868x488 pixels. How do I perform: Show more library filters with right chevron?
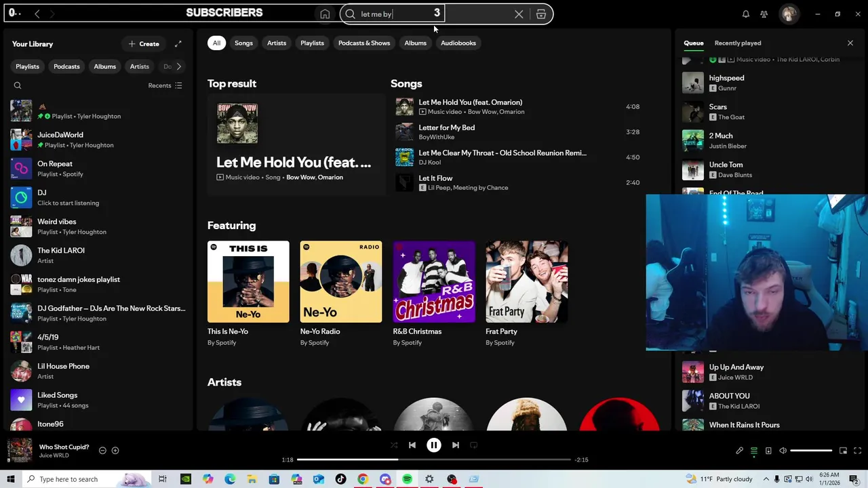click(178, 66)
